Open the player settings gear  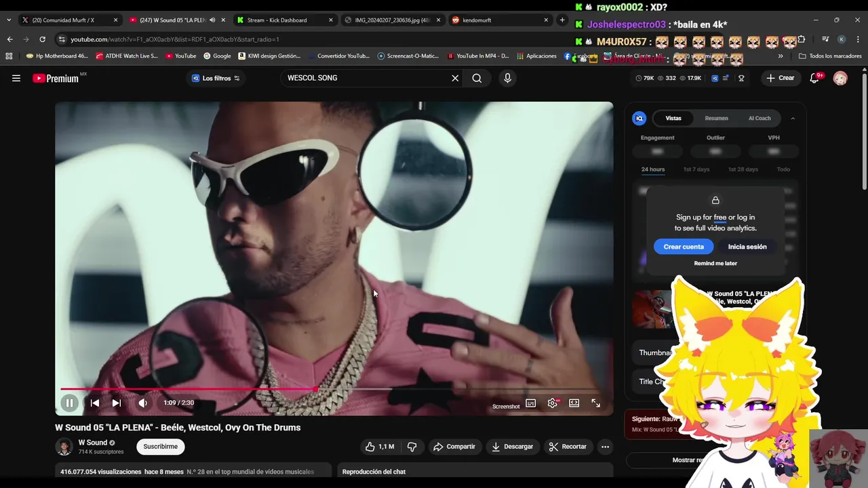(553, 403)
